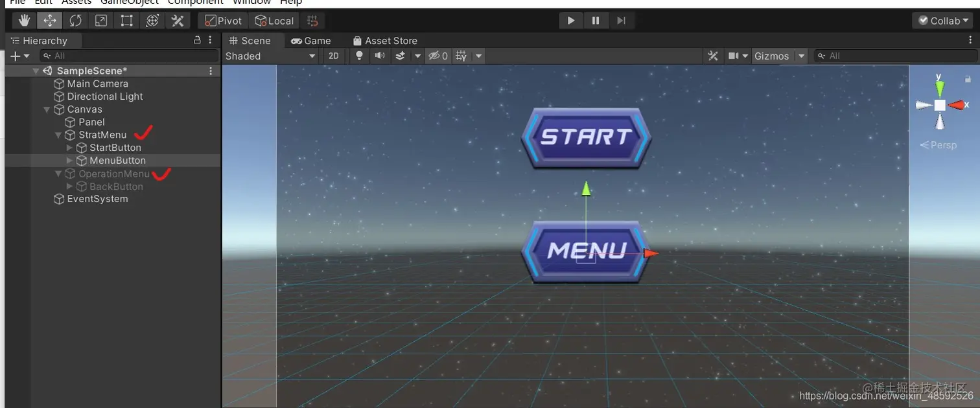
Task: Open the grid settings dropdown arrow
Action: pos(478,56)
